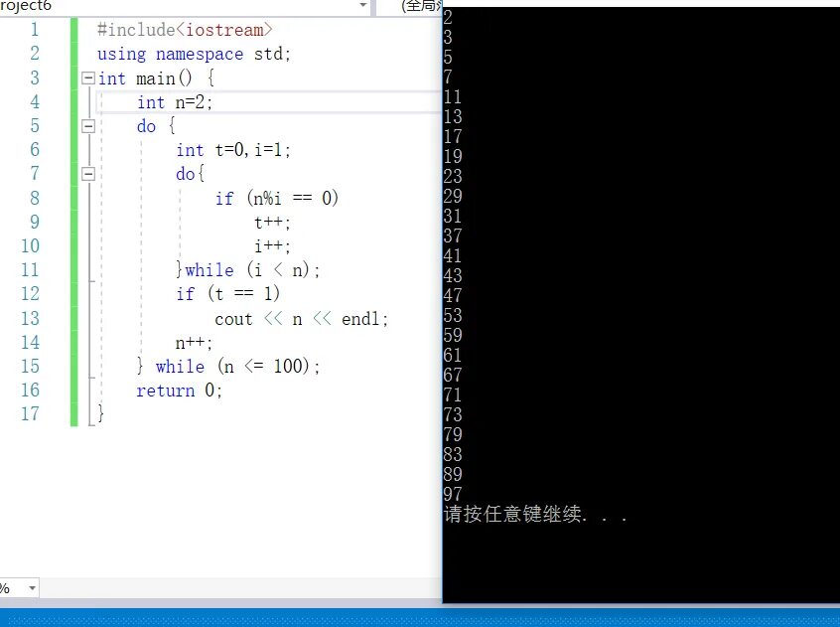Click 'using namespace std;' line

(x=194, y=54)
